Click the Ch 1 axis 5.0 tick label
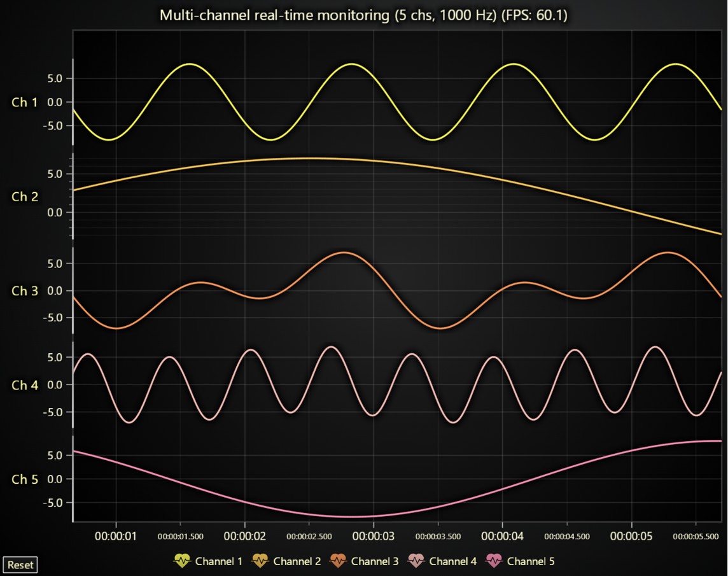 tap(55, 78)
